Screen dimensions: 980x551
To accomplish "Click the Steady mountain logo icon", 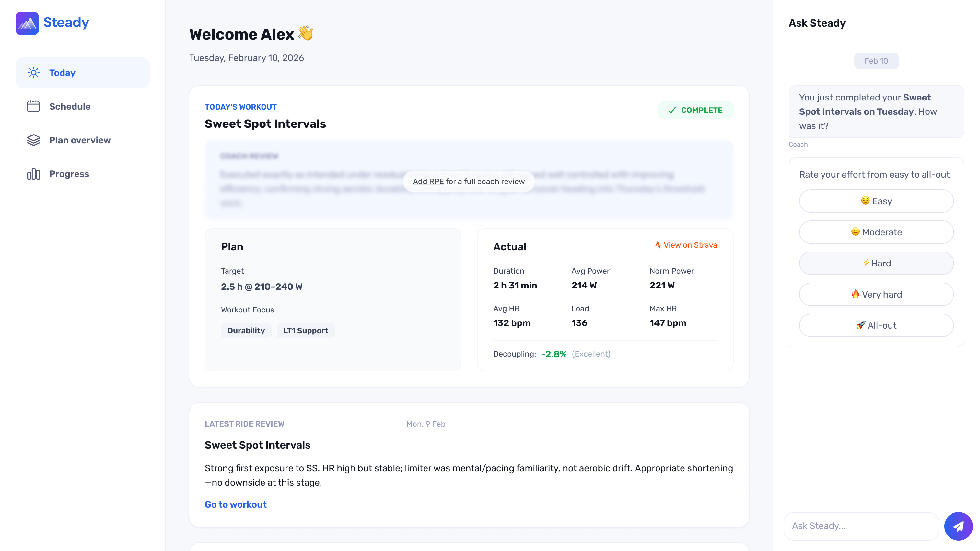I will (27, 23).
